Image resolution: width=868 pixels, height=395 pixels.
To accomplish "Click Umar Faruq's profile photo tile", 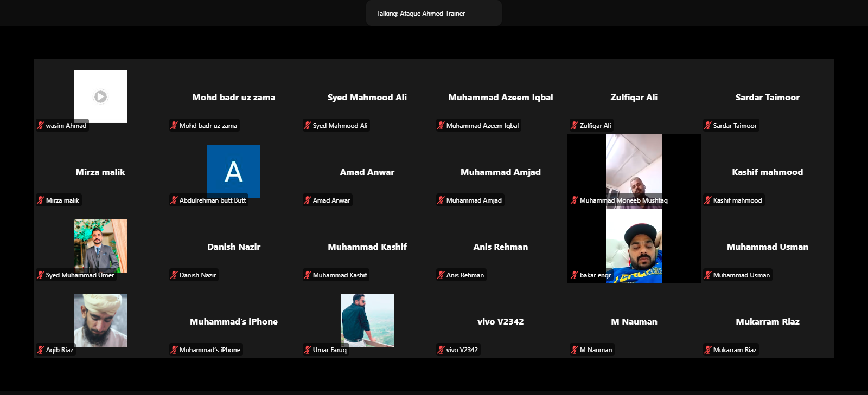I will click(367, 320).
